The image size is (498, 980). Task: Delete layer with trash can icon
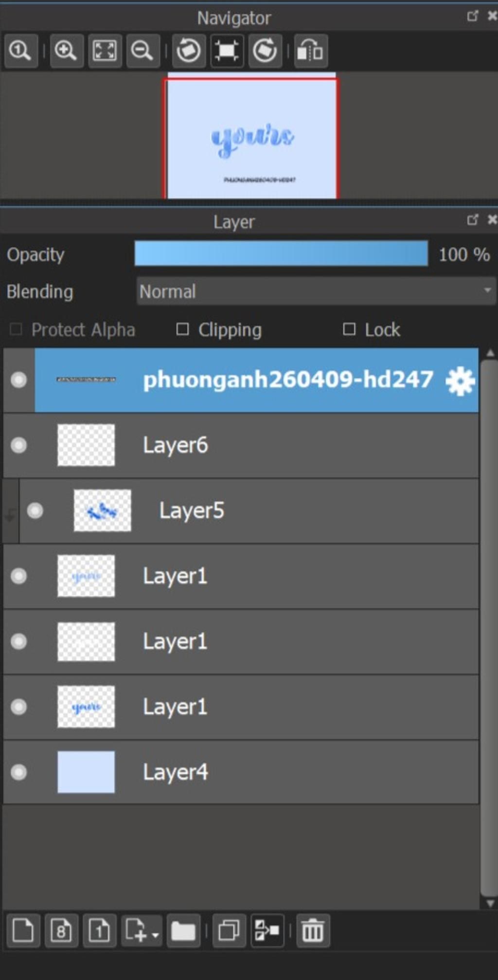click(313, 931)
